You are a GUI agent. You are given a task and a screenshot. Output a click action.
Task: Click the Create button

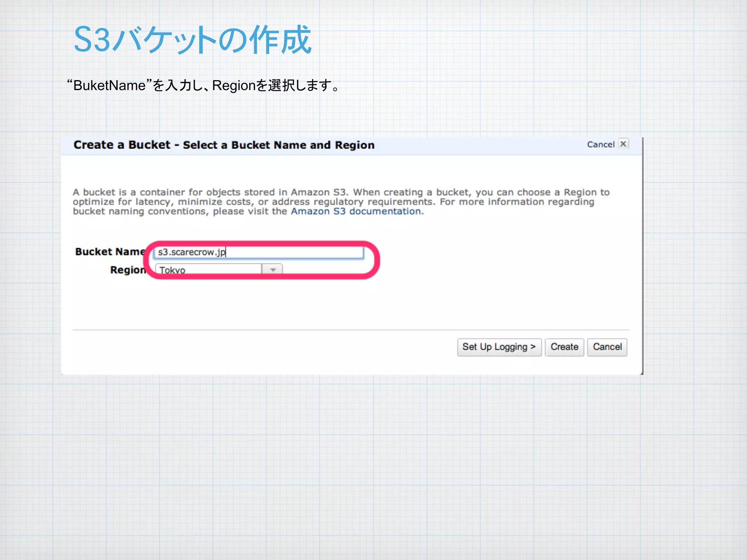[564, 347]
